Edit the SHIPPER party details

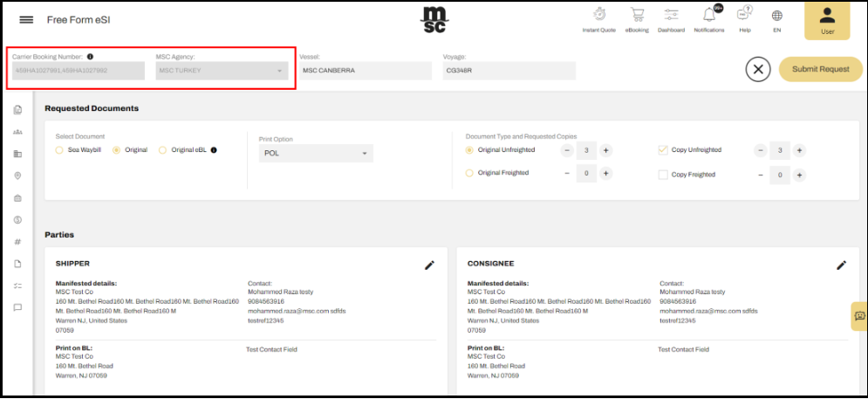pos(429,265)
